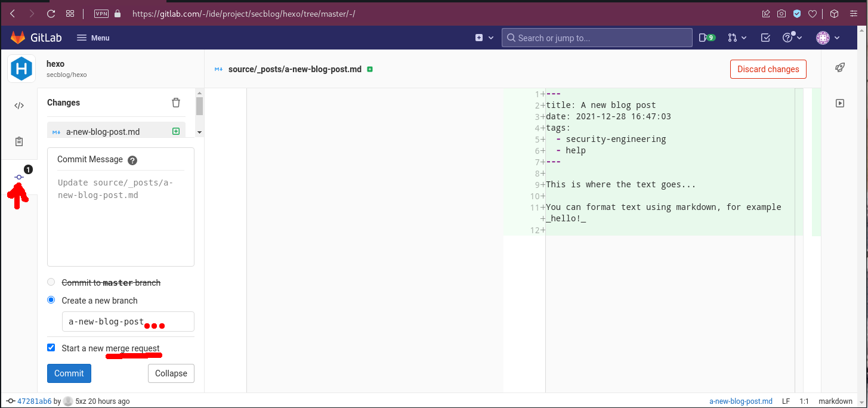Screen dimensions: 868x408
Task: Open the Review clipboard icon in sidebar
Action: (19, 141)
